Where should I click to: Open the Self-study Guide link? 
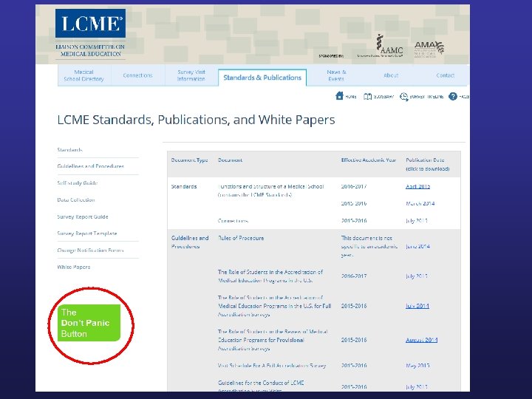pyautogui.click(x=78, y=183)
